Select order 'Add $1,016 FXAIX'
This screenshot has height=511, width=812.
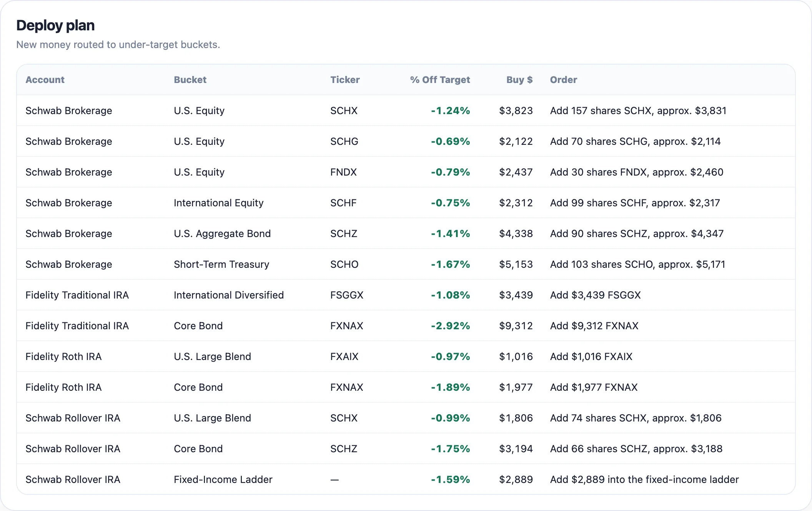point(591,357)
